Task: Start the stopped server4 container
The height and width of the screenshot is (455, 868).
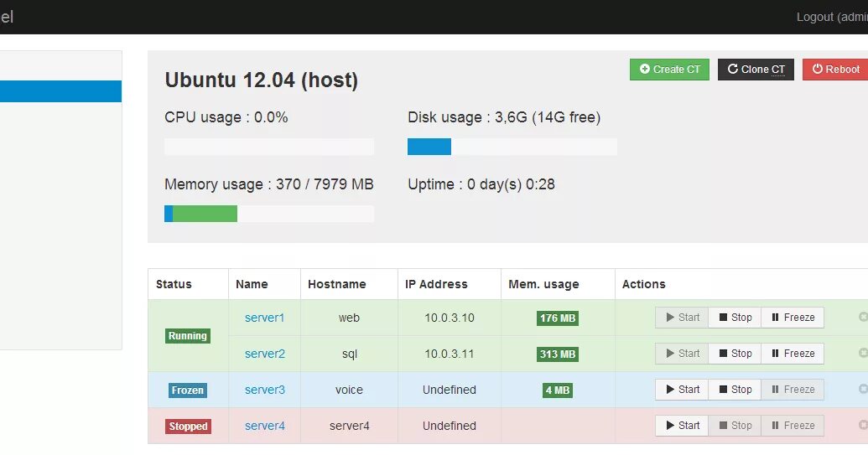Action: (682, 426)
